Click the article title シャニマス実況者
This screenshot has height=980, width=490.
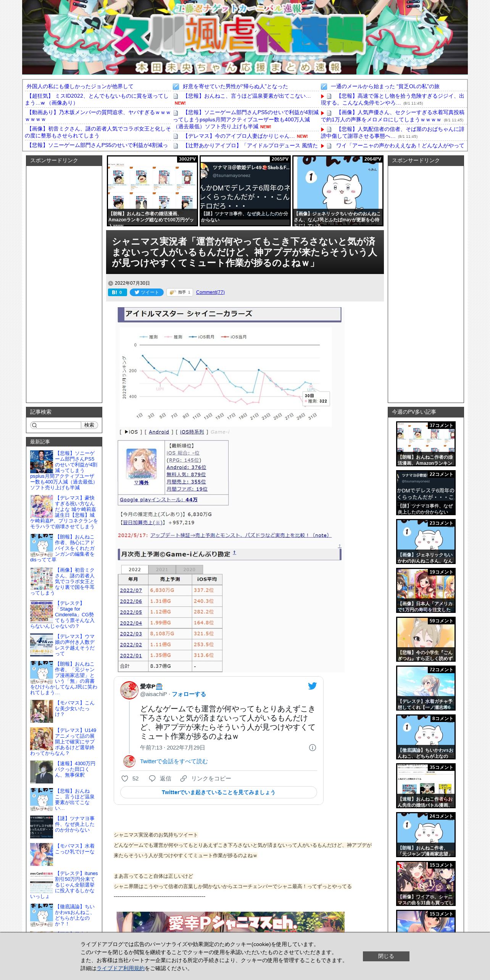tap(245, 252)
